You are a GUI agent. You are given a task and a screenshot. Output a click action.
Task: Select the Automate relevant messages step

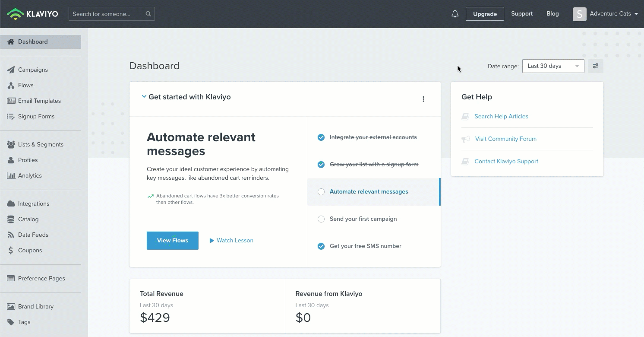pyautogui.click(x=374, y=192)
